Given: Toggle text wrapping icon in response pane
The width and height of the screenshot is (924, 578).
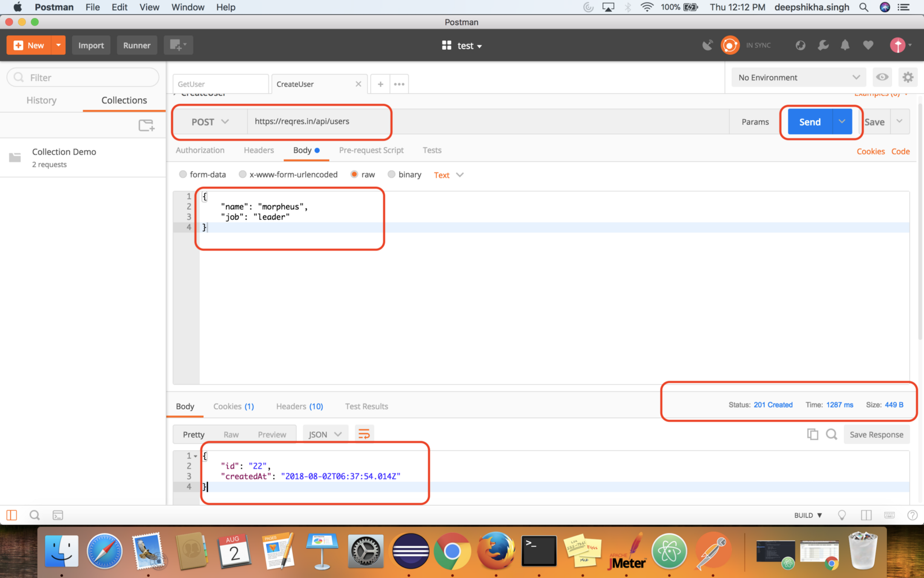Looking at the screenshot, I should click(x=364, y=433).
